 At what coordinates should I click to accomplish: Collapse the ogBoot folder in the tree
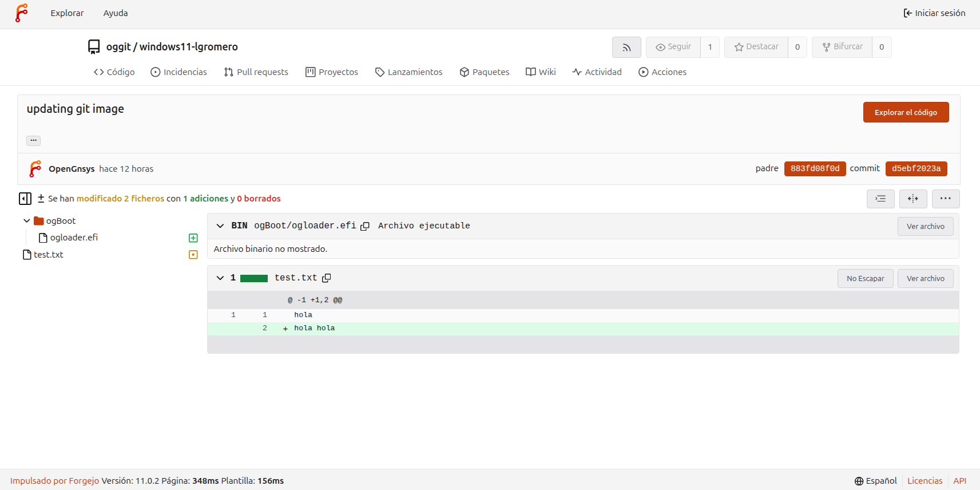(x=27, y=221)
